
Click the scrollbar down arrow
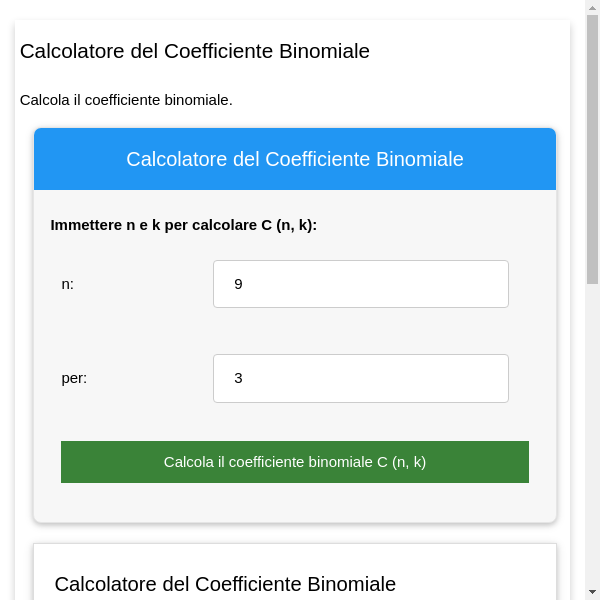point(592,592)
